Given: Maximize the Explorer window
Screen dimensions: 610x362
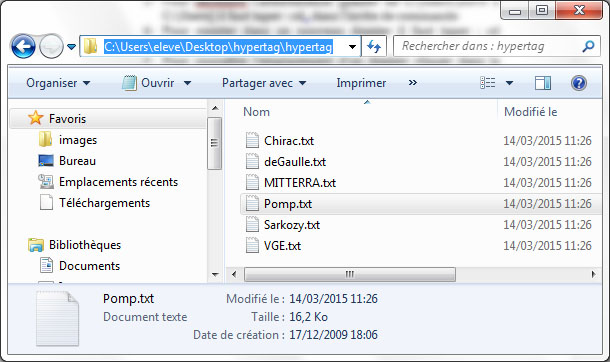Looking at the screenshot, I should click(x=542, y=10).
